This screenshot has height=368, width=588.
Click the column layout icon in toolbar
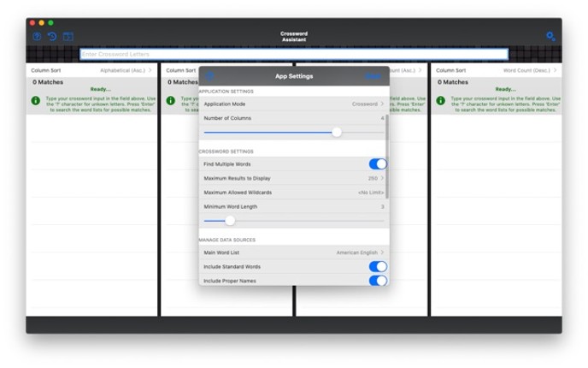coord(68,37)
